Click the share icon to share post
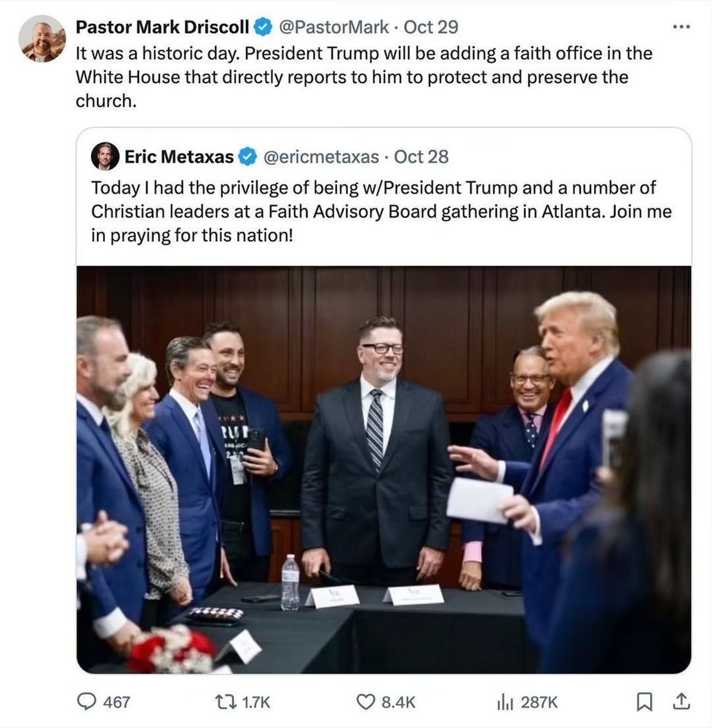The height and width of the screenshot is (728, 712). 681,702
